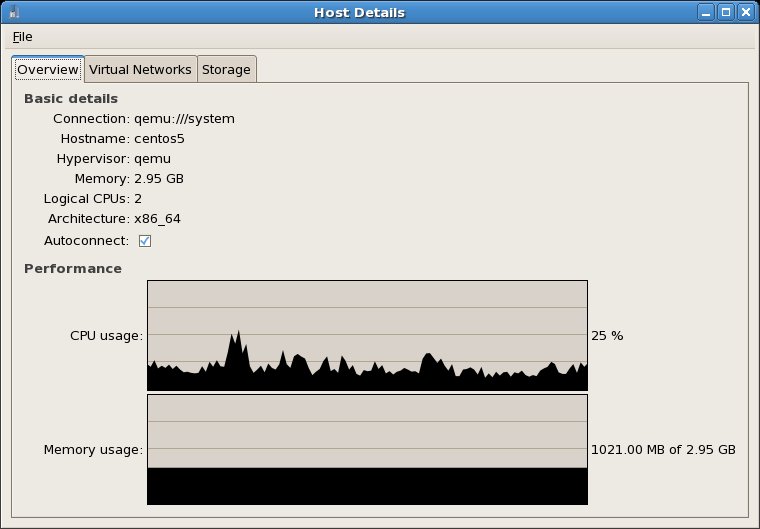Image resolution: width=760 pixels, height=529 pixels.
Task: Open the File menu
Action: (22, 37)
